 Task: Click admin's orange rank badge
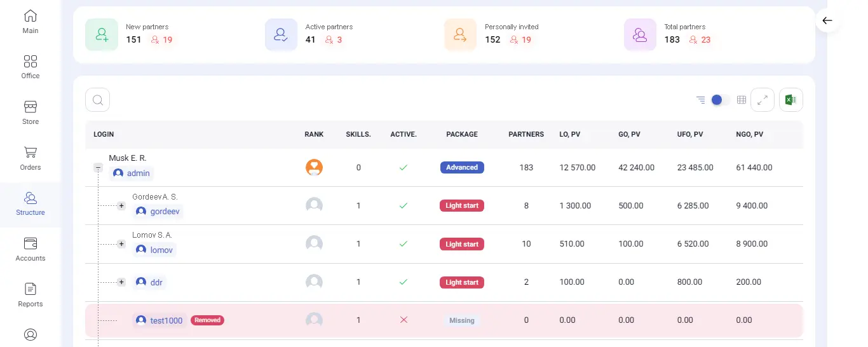point(314,168)
